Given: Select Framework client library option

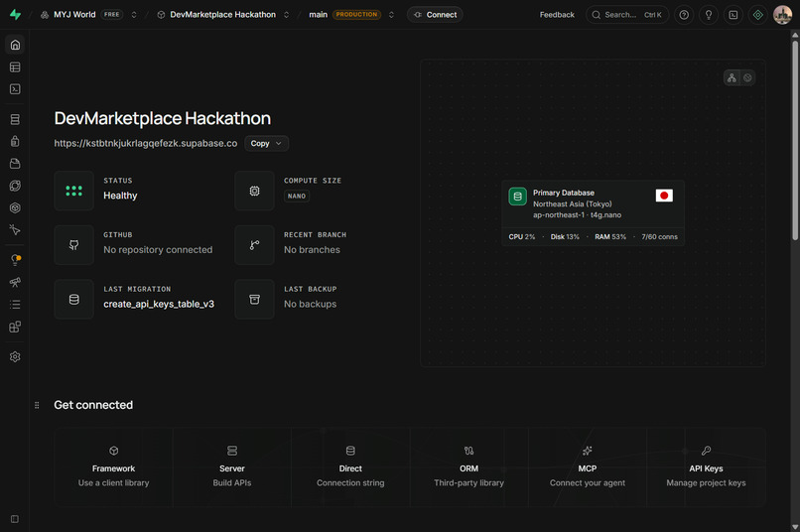Looking at the screenshot, I should [x=113, y=467].
